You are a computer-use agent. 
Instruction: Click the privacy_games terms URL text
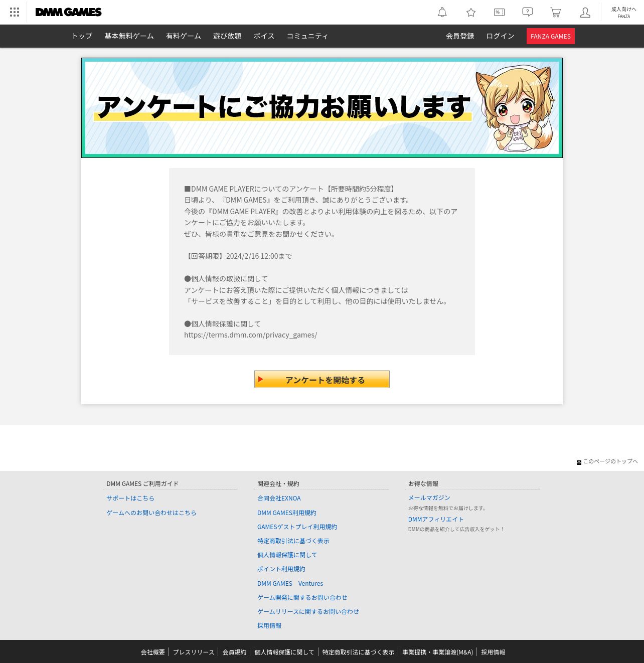(x=250, y=335)
